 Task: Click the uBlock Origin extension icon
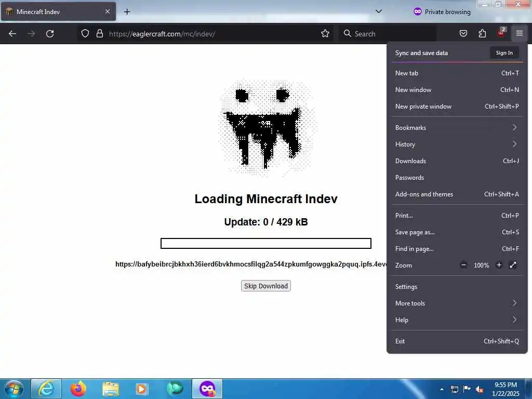pyautogui.click(x=501, y=33)
